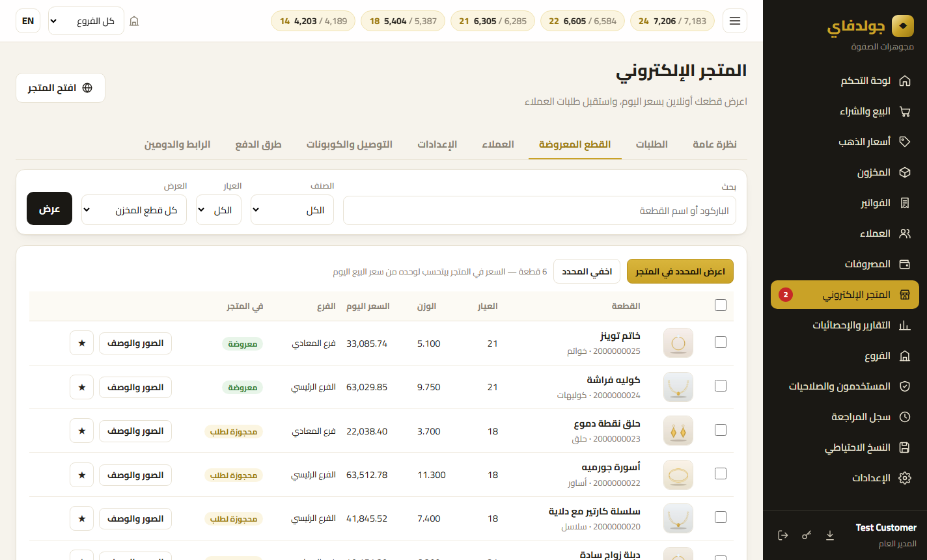Screen dimensions: 927x560
Task: Switch to the الطلبات tab
Action: (652, 144)
